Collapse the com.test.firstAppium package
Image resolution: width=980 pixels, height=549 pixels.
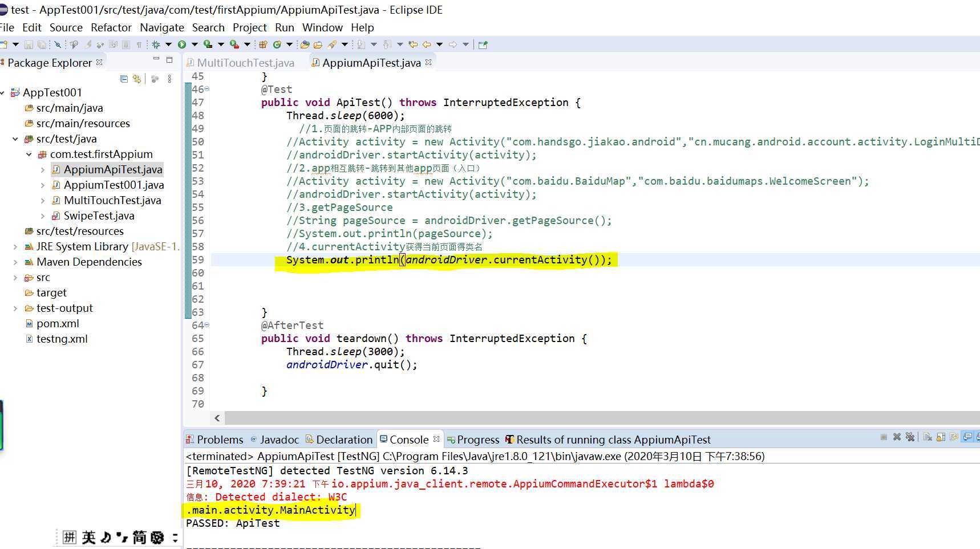pyautogui.click(x=29, y=154)
